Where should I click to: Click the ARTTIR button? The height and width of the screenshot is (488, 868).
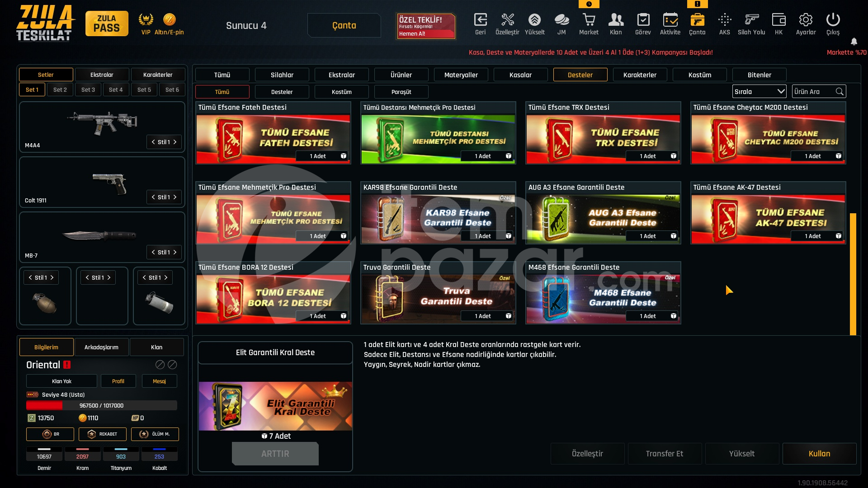275,454
